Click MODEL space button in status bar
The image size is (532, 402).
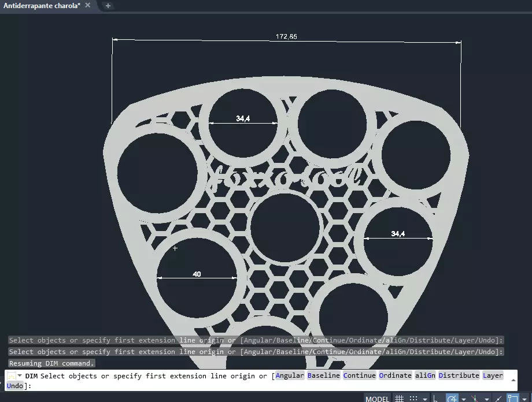click(377, 399)
